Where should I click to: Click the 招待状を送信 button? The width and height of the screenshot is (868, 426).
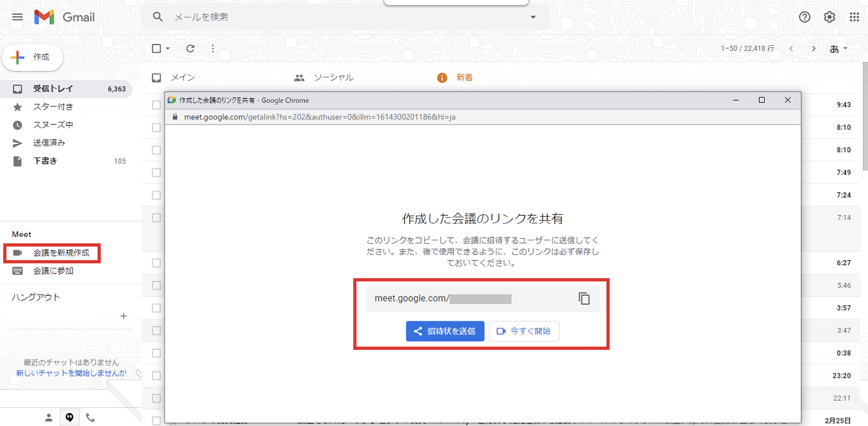coord(445,330)
